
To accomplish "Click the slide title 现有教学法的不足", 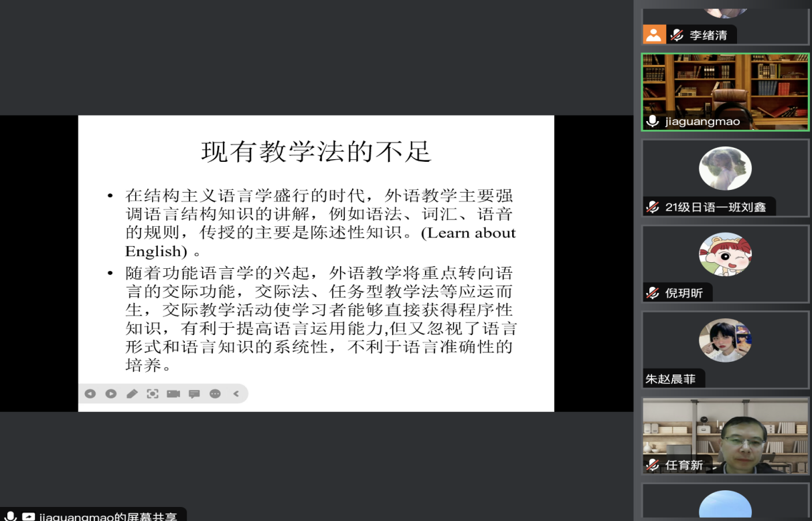I will click(316, 152).
